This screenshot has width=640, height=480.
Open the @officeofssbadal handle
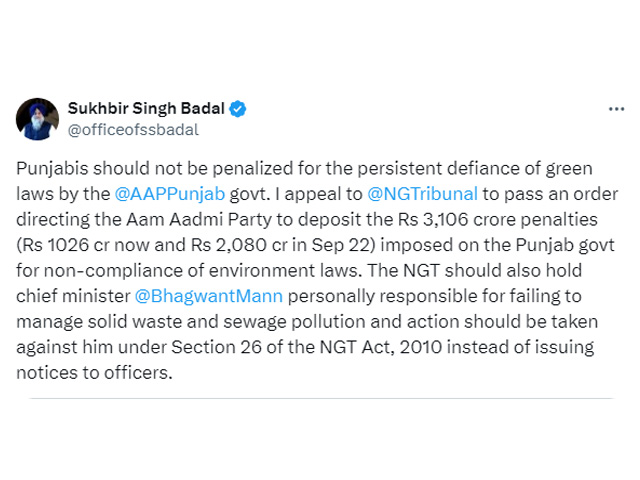[133, 130]
